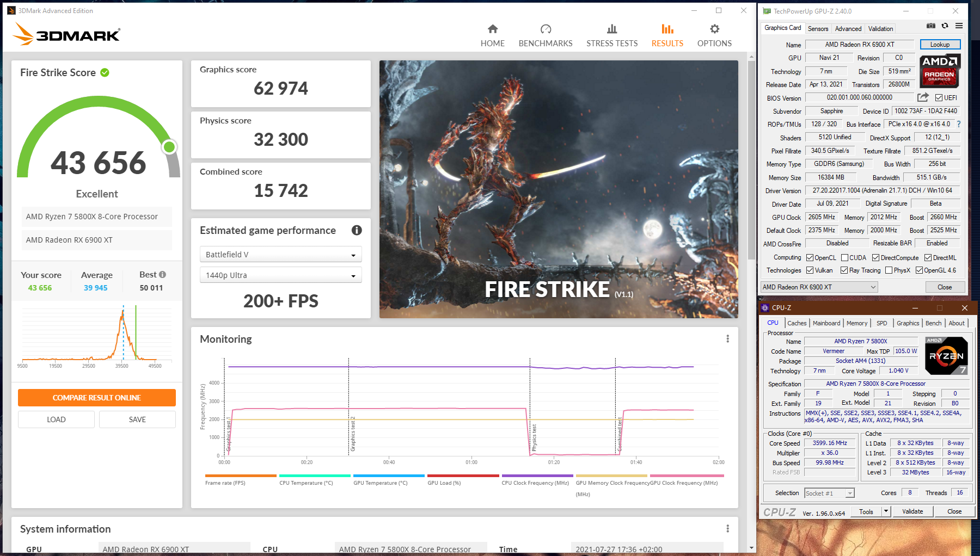Screen dimensions: 980x556
Task: Switch to the SPD tab in CPU-Z
Action: pyautogui.click(x=881, y=323)
